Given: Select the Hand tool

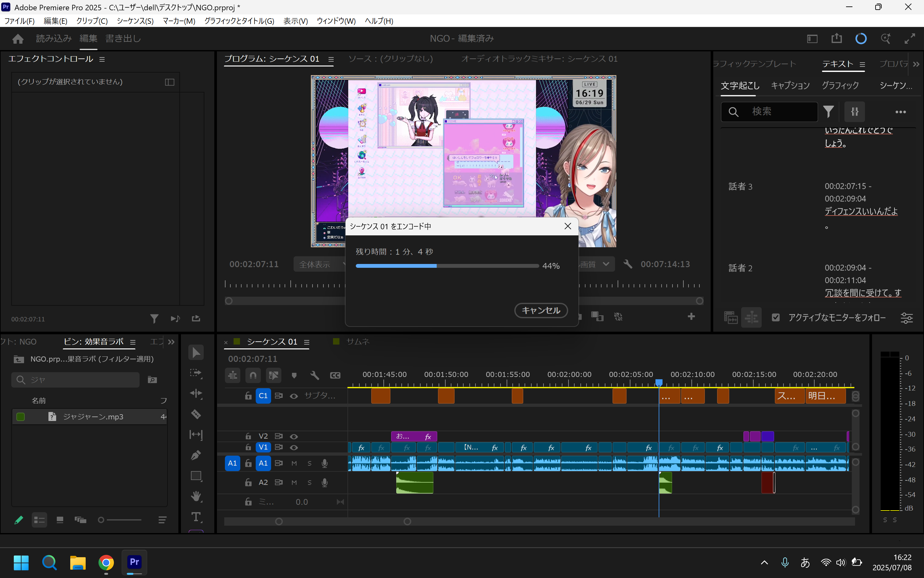Looking at the screenshot, I should point(196,496).
